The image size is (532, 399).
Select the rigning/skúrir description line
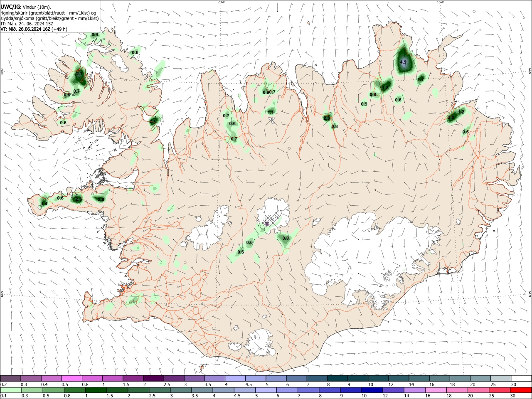coord(48,12)
